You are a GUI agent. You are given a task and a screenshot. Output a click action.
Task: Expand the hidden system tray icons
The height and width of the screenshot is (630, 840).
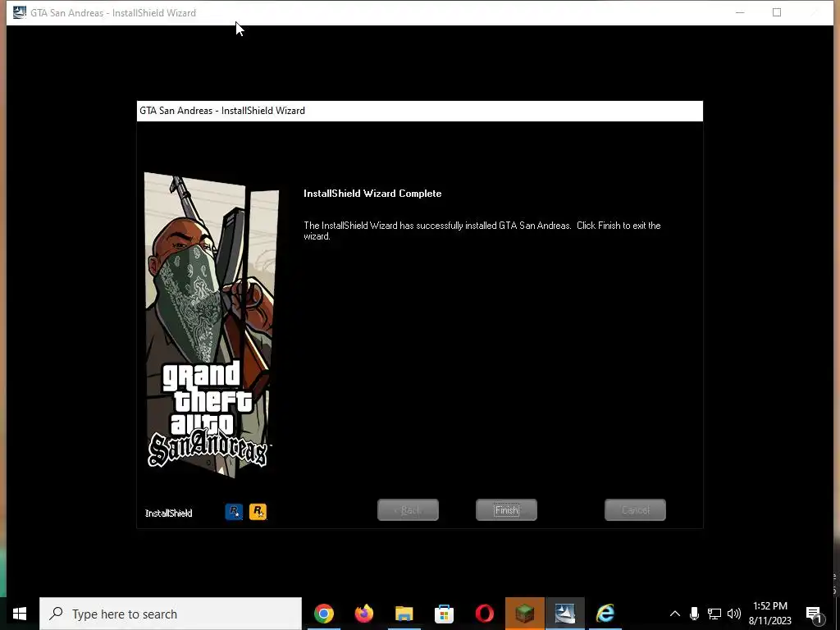point(675,614)
